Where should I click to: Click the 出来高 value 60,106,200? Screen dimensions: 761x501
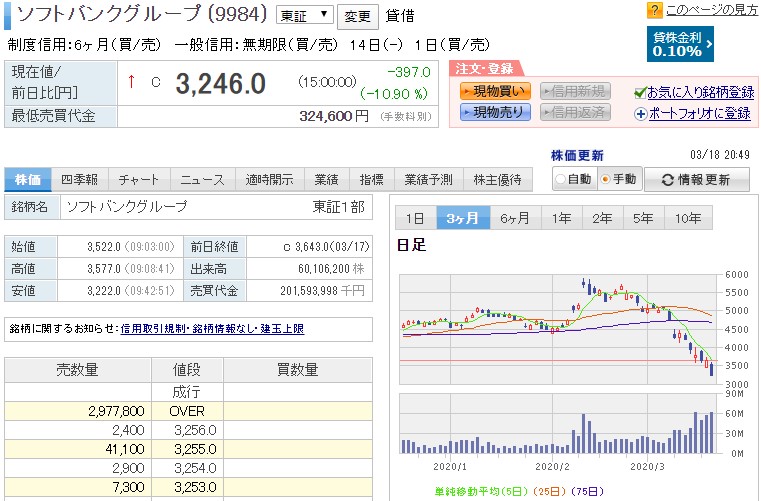point(325,268)
